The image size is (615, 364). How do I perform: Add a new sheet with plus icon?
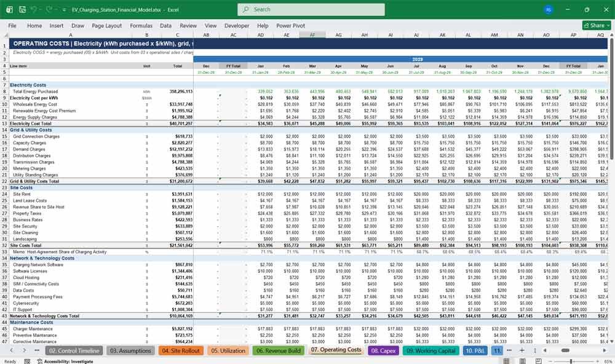tap(522, 350)
